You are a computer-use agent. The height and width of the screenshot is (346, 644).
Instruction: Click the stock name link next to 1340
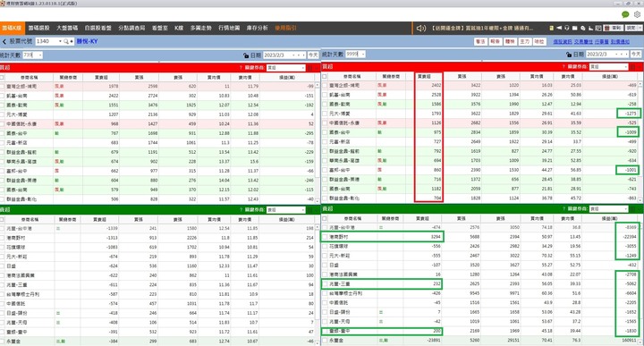pos(87,41)
